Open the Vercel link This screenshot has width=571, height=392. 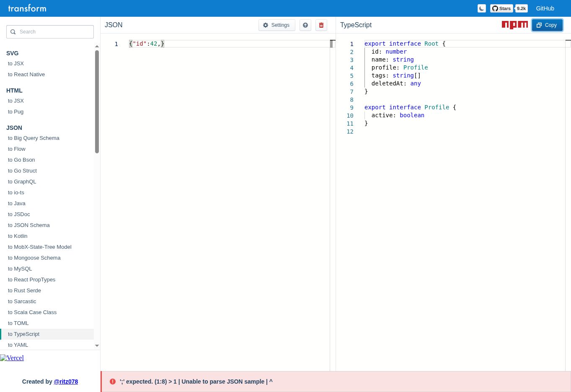pos(12,358)
